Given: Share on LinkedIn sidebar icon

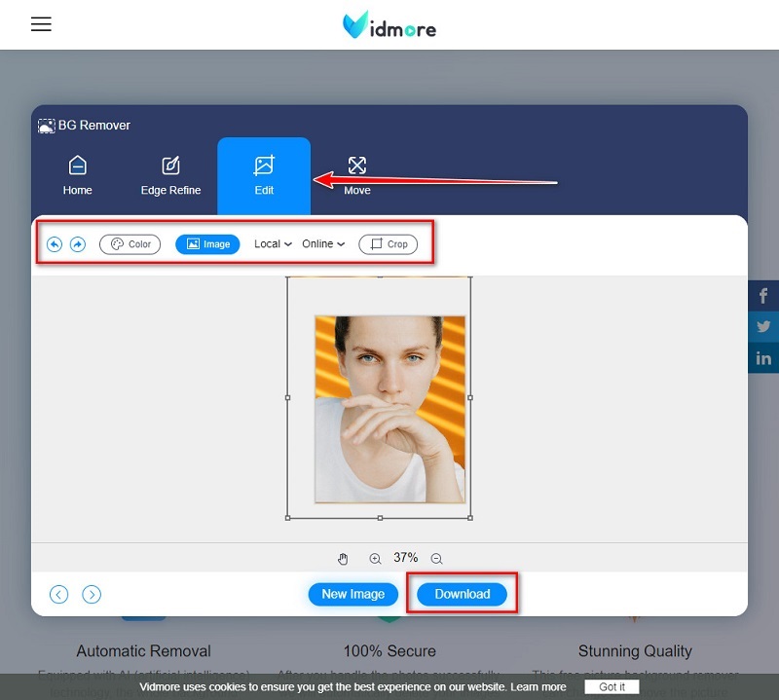Looking at the screenshot, I should (x=763, y=358).
